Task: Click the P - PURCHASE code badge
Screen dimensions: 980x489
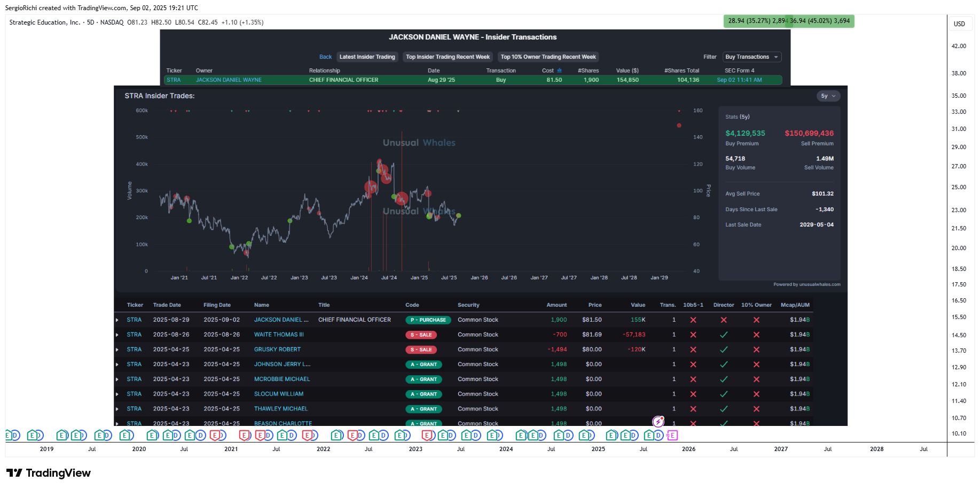Action: [428, 320]
